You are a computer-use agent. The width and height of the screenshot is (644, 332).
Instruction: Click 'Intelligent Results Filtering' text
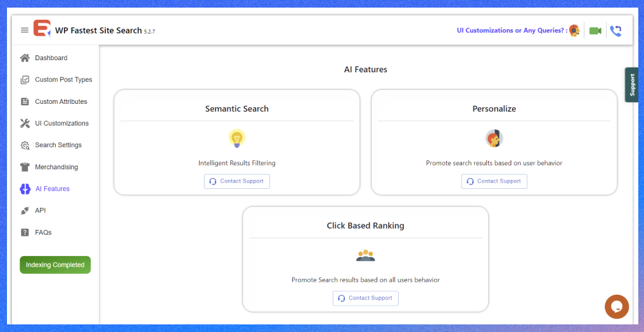coord(237,163)
